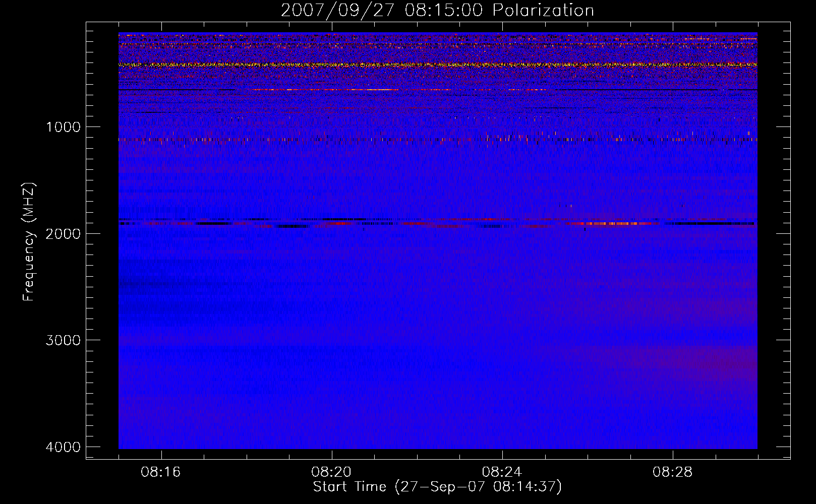
Task: Click the 08:24 time axis label
Action: click(x=502, y=472)
